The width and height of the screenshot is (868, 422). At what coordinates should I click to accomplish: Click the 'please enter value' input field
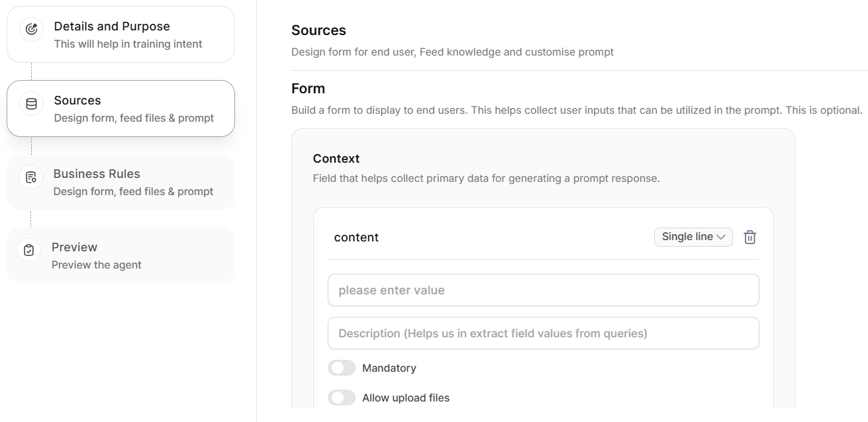pyautogui.click(x=543, y=290)
